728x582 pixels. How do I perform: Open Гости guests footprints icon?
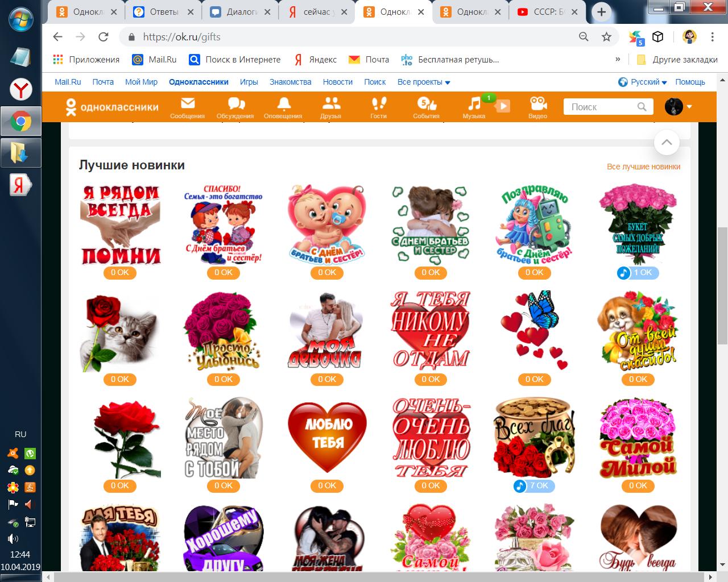(x=378, y=107)
